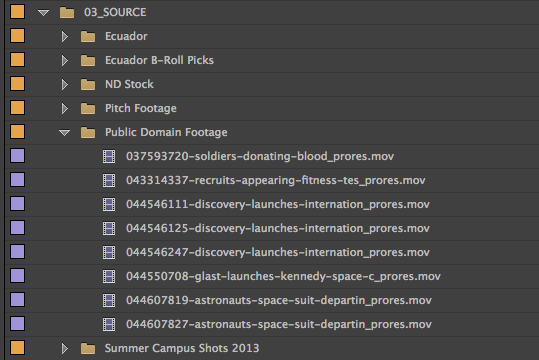Click the ND Stock folder icon
The image size is (539, 360).
88,85
